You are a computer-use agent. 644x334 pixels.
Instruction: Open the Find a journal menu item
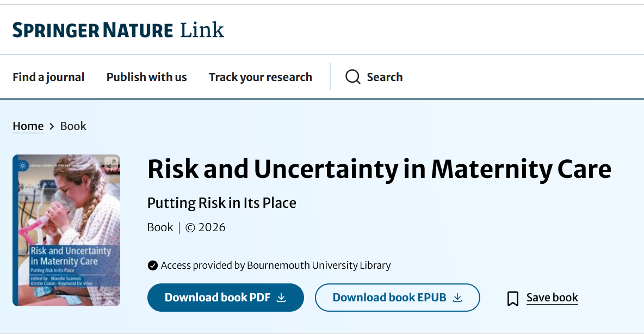(48, 77)
